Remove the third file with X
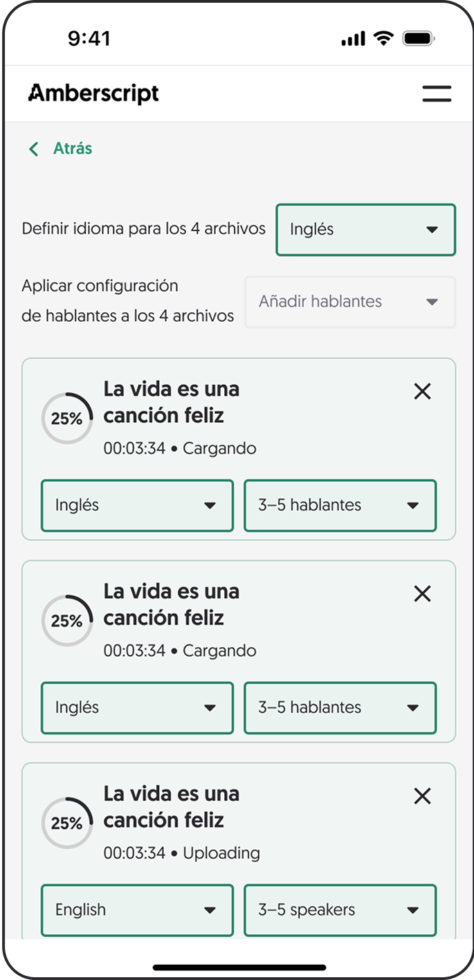The image size is (474, 980). (422, 796)
